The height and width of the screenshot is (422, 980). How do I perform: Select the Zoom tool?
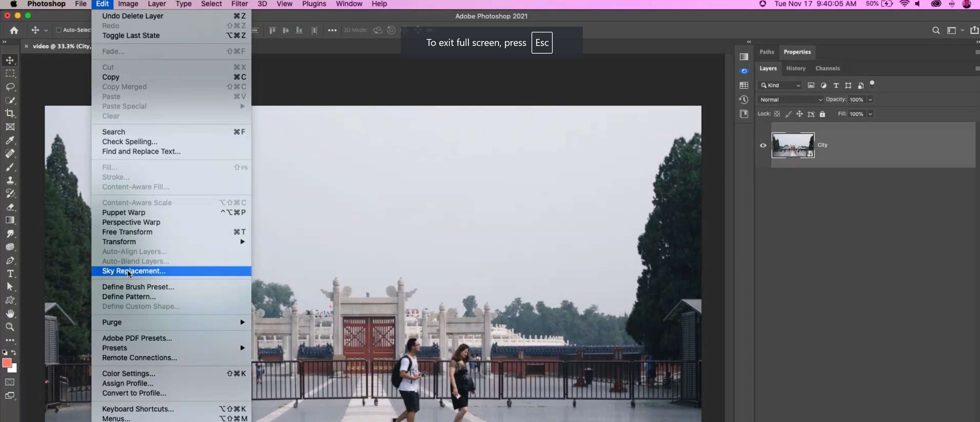(10, 327)
